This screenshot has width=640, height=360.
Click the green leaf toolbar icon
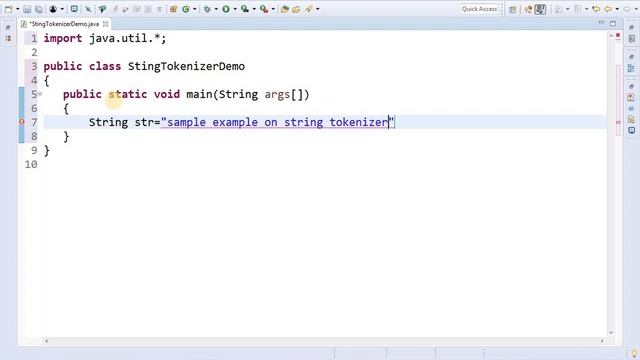click(x=102, y=9)
